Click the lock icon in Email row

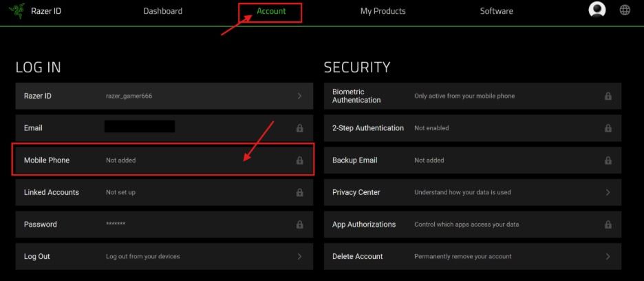[x=299, y=128]
